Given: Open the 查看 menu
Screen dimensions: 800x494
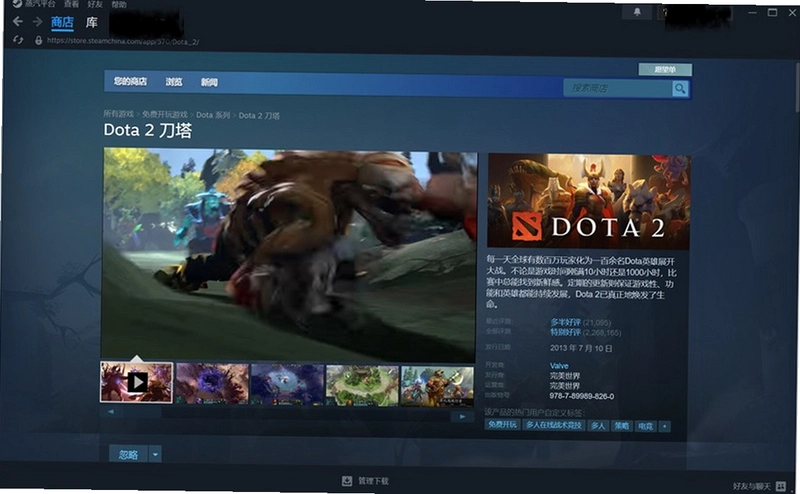Looking at the screenshot, I should [71, 4].
